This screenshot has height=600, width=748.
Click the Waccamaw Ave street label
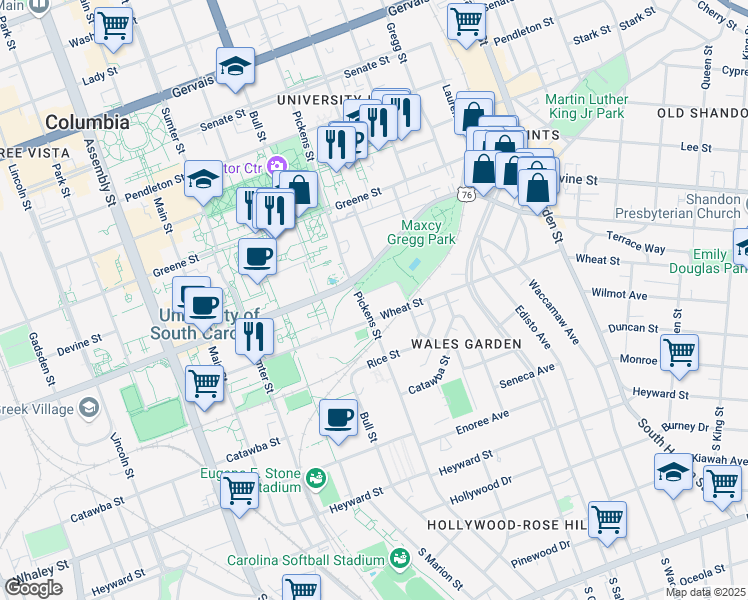point(554,312)
